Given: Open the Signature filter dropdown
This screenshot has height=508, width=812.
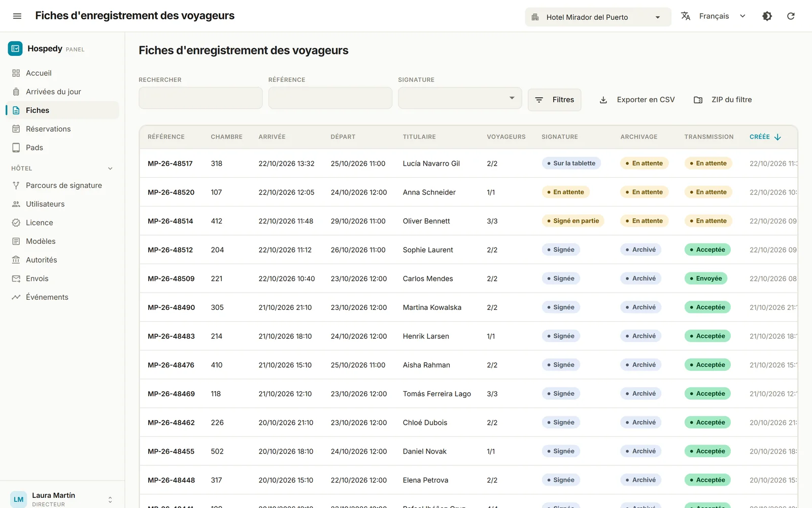Looking at the screenshot, I should [x=460, y=98].
